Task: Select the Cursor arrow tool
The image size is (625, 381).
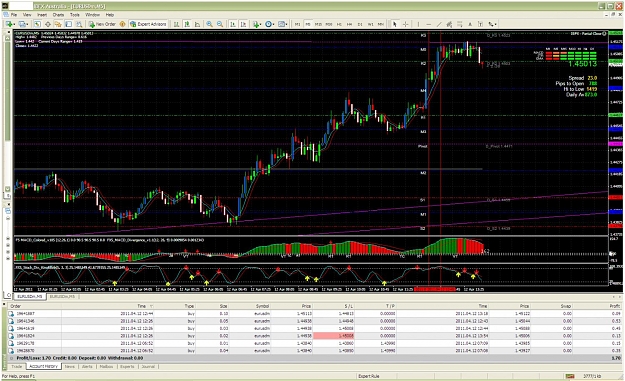Action: (x=395, y=24)
